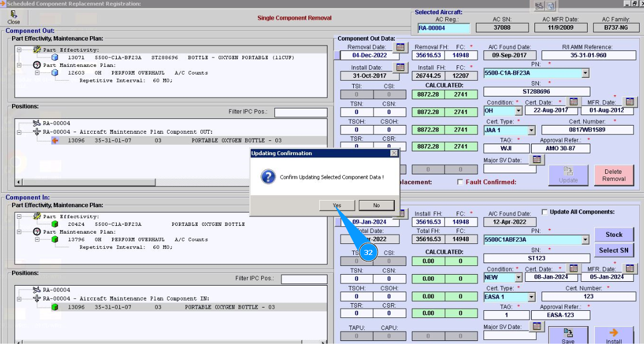Open calendar for Component Out Cert. Date

(573, 102)
